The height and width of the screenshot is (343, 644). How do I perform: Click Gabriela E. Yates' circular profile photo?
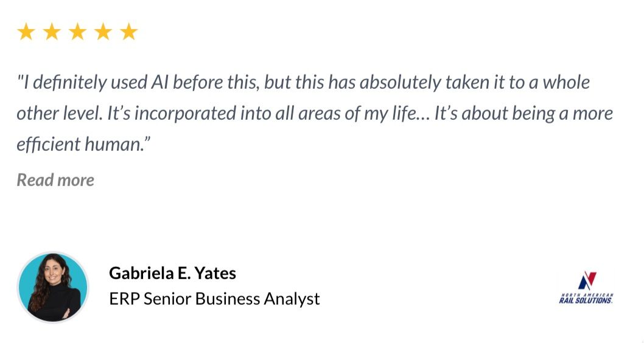(53, 287)
